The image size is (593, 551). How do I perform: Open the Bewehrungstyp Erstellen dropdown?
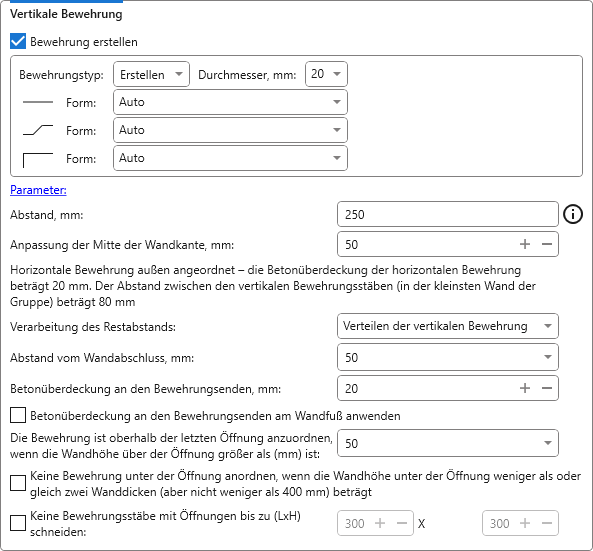151,74
